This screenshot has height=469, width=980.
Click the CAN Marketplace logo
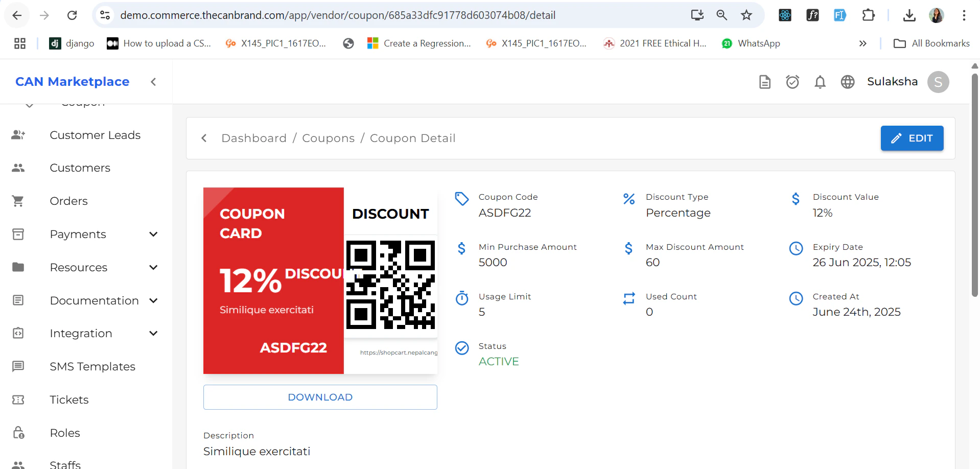(x=73, y=82)
